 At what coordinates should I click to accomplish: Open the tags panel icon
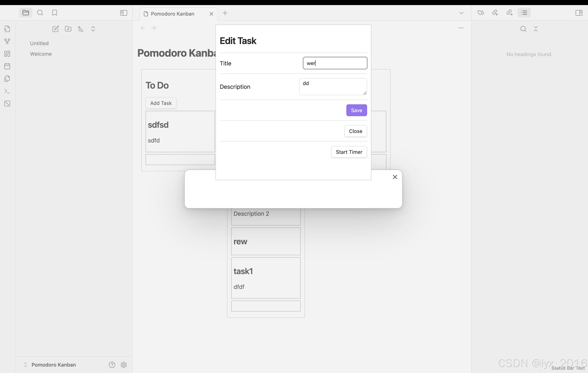481,13
